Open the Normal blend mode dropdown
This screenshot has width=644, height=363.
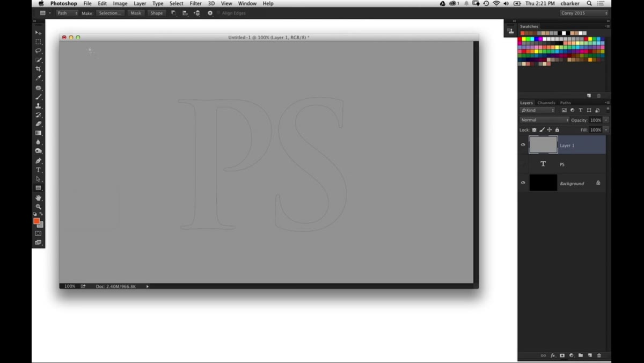click(544, 120)
